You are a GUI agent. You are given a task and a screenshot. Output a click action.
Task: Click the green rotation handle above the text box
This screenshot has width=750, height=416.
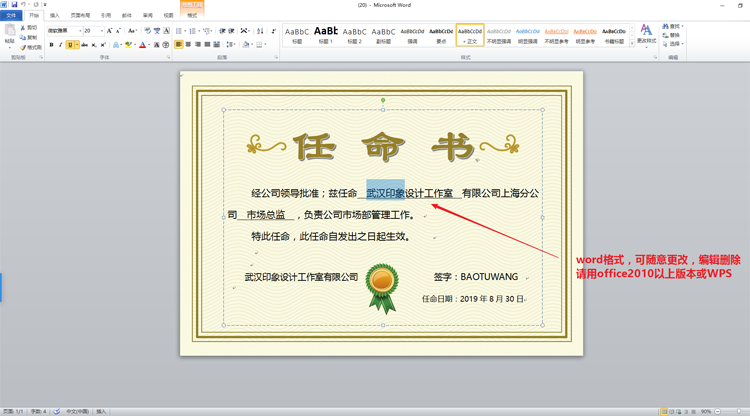tap(383, 100)
